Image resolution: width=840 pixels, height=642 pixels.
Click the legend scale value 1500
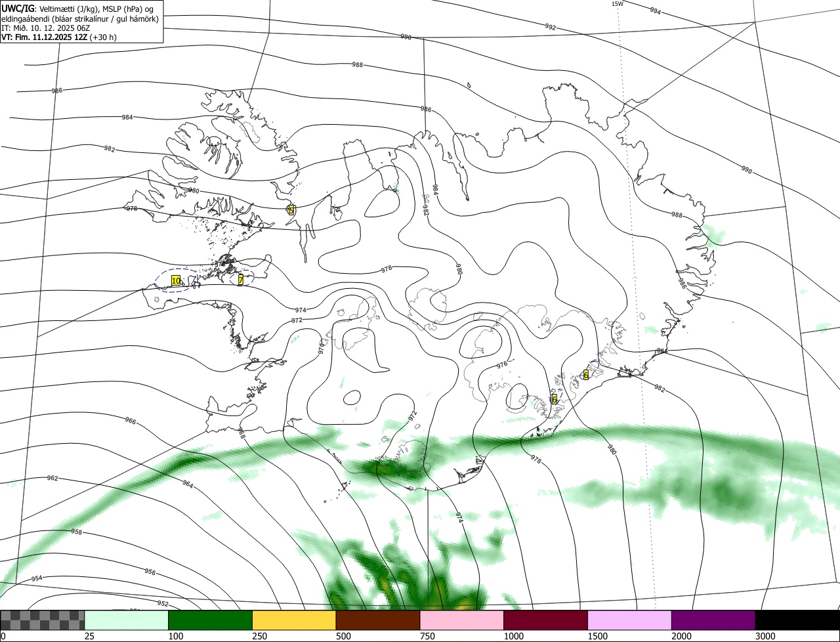(597, 636)
